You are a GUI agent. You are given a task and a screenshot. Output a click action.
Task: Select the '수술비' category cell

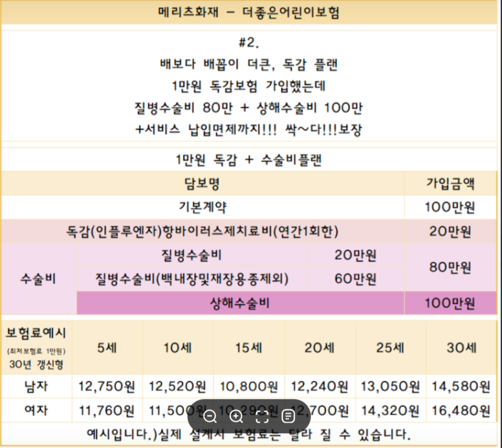pos(38,279)
